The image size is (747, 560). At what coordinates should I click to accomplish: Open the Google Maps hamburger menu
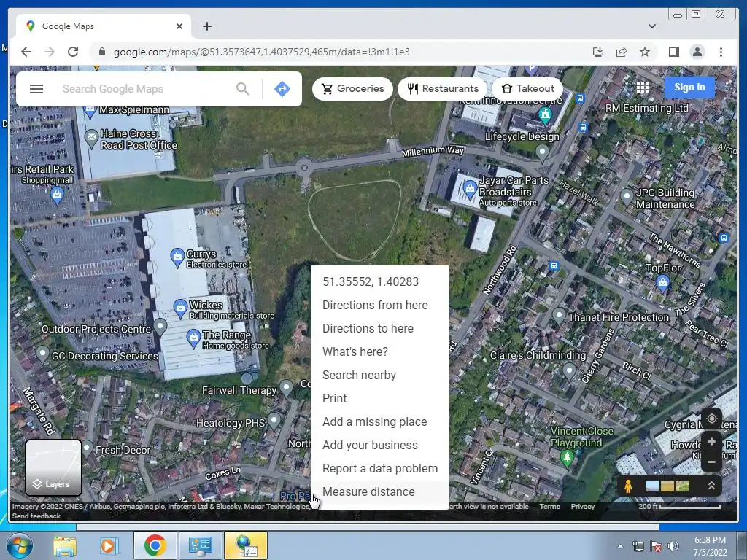(x=36, y=89)
